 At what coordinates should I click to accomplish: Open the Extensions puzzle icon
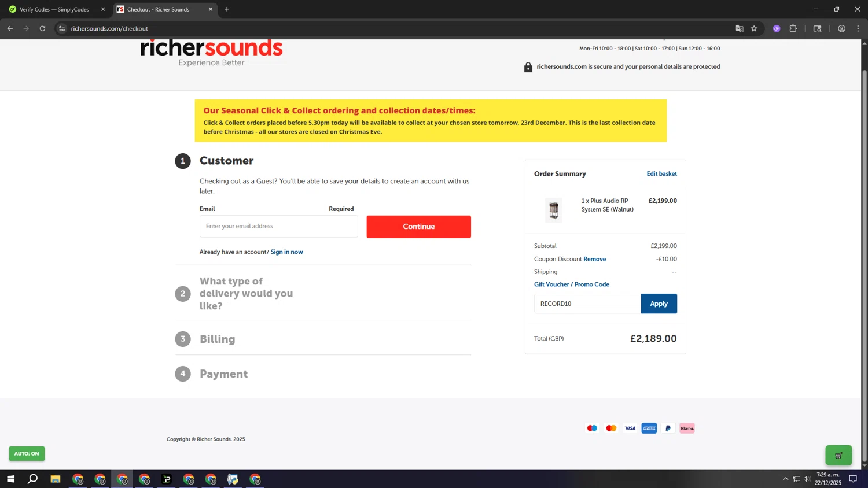click(793, 28)
